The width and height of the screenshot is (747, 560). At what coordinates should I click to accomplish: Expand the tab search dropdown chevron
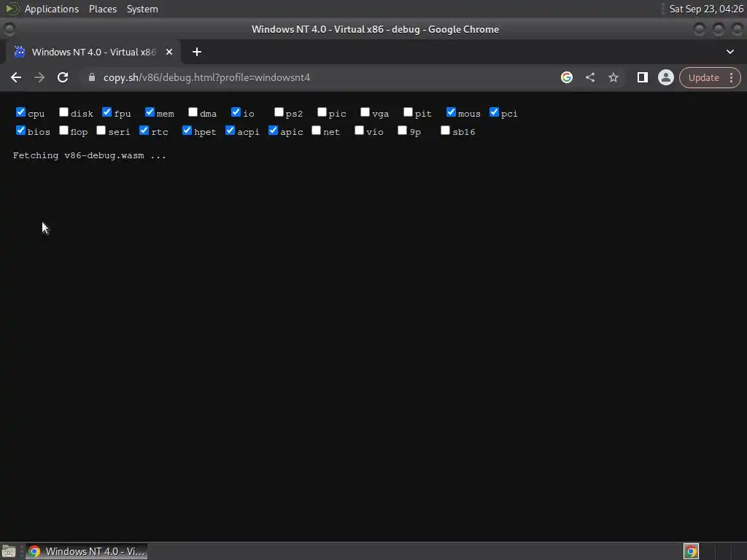[729, 52]
